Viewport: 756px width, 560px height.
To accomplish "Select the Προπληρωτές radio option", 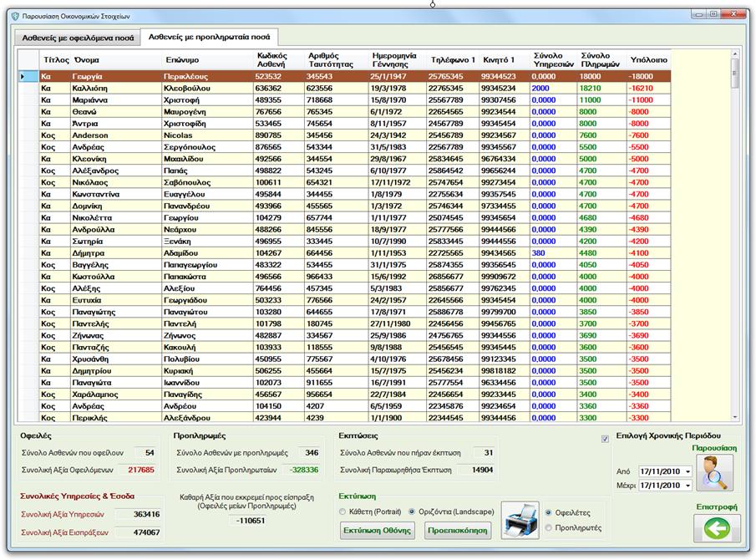I will coord(549,527).
